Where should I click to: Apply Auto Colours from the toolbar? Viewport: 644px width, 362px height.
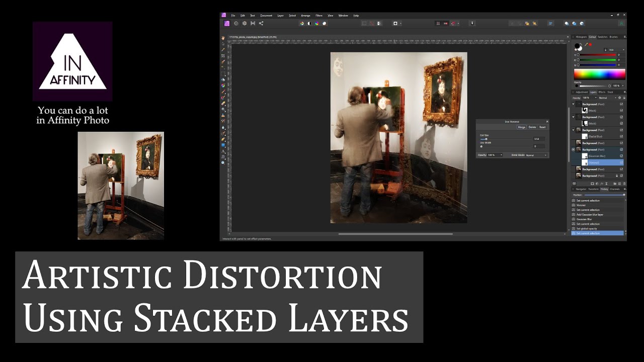316,23
